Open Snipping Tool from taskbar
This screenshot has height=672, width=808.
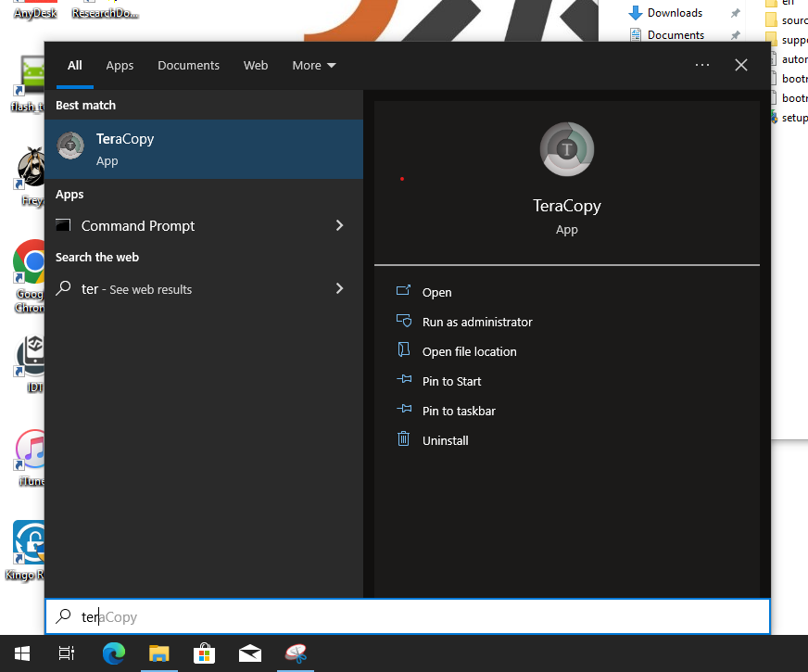pos(296,653)
